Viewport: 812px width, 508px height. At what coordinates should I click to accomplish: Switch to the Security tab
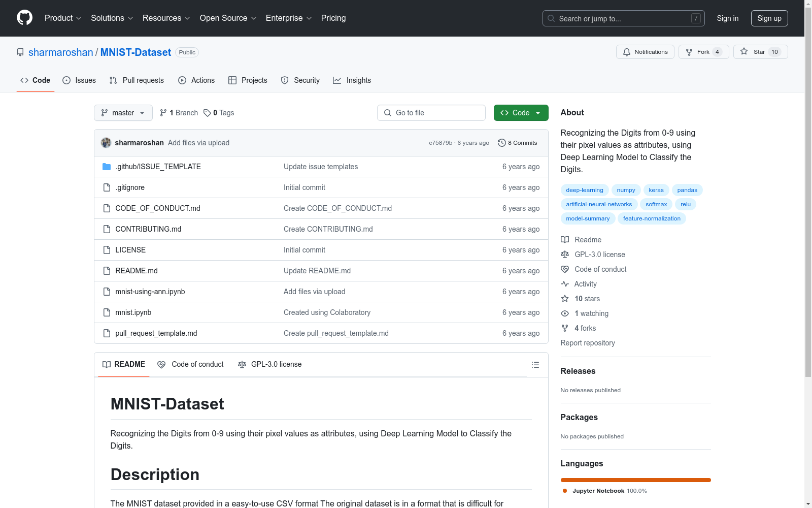pos(300,80)
